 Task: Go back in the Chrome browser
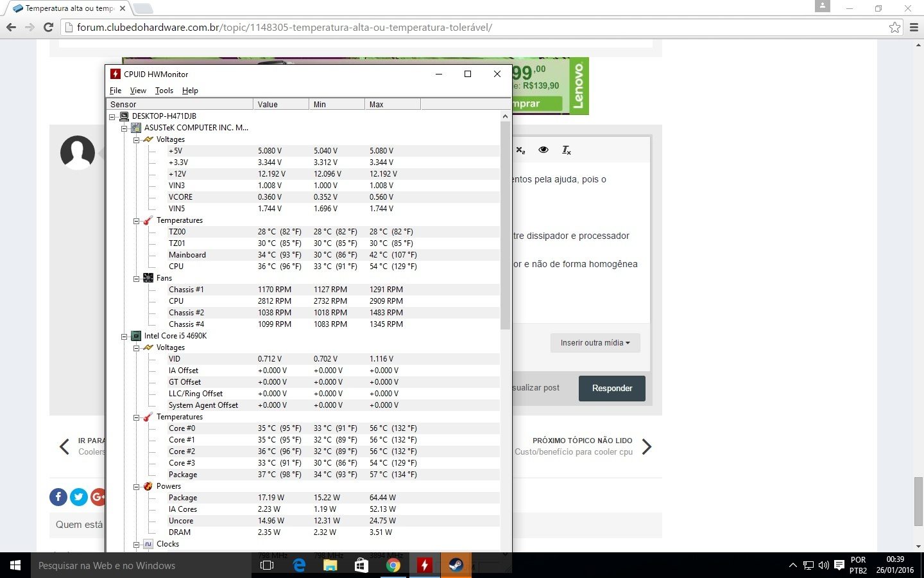click(11, 27)
